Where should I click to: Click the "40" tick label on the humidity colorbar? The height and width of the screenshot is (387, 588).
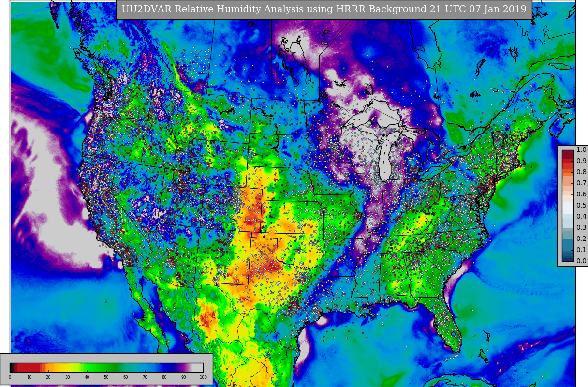(x=87, y=377)
